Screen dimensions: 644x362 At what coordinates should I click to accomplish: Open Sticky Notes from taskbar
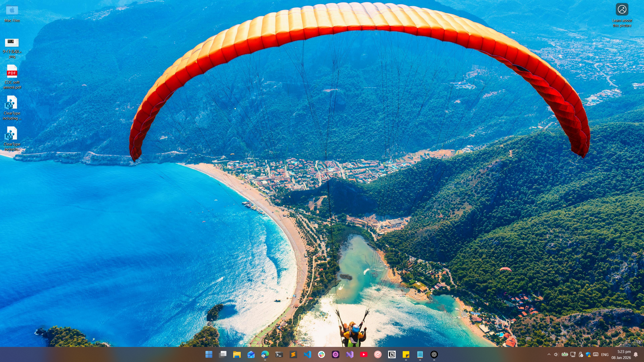[406, 354]
